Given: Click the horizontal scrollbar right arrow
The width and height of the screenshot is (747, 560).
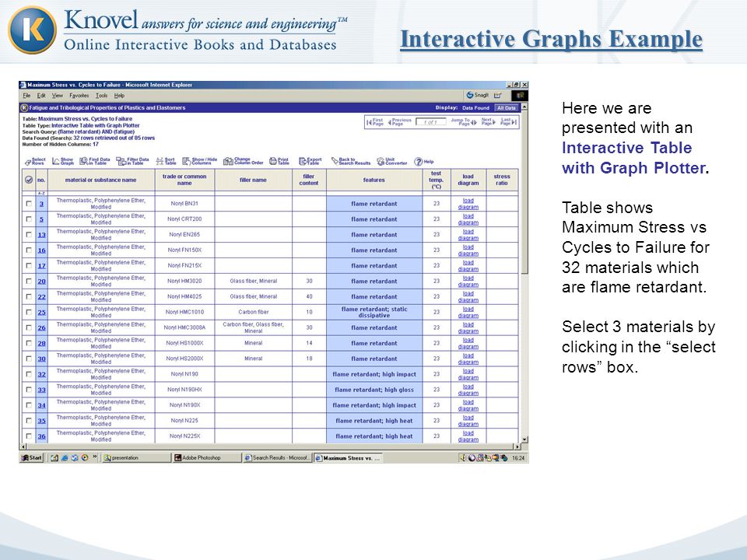Looking at the screenshot, I should (x=517, y=446).
